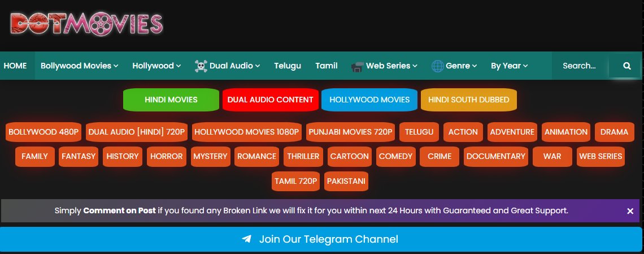
Task: Focus the Search input field
Action: pos(580,66)
